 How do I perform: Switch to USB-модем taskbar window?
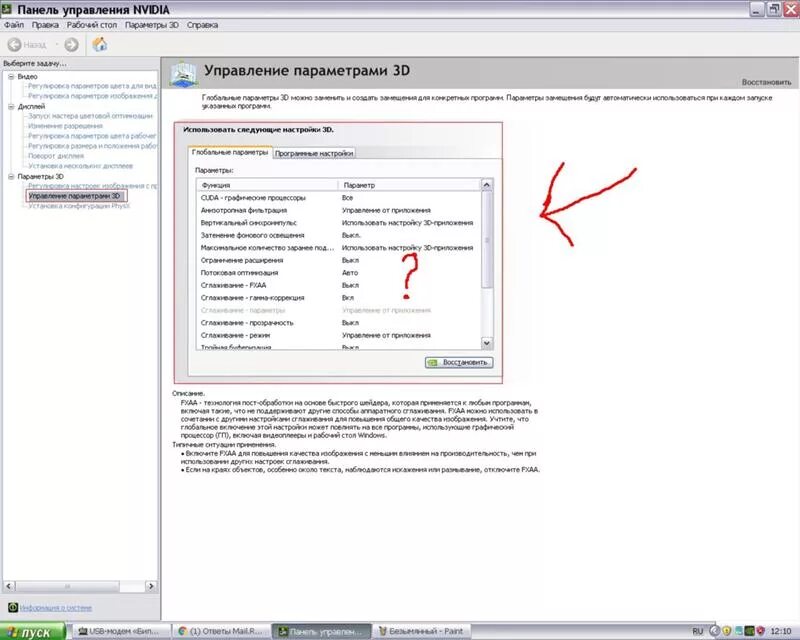pos(119,631)
